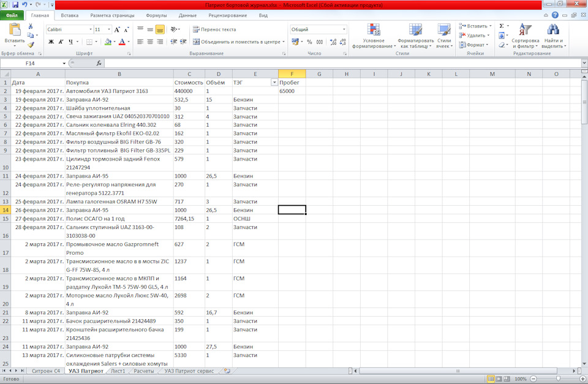
Task: Toggle Wrap Text (Перенос текста)
Action: [214, 29]
